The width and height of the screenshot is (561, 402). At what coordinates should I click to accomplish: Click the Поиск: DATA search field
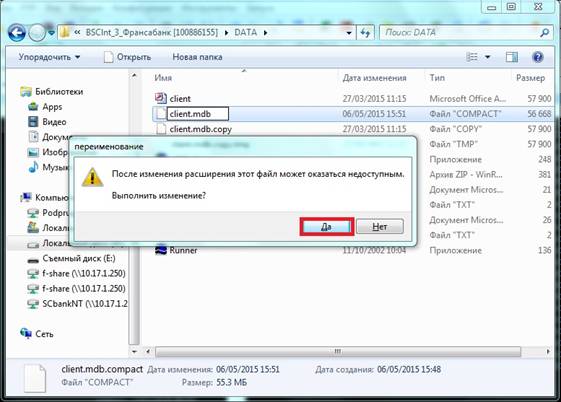pyautogui.click(x=461, y=33)
